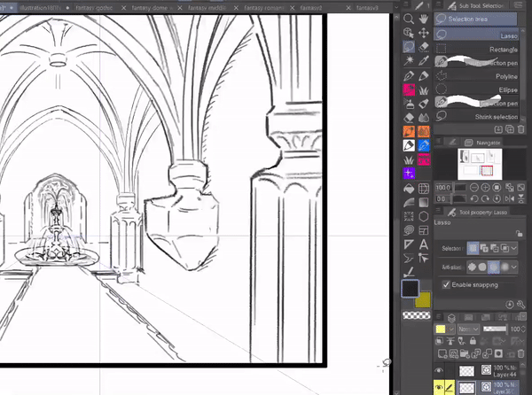Click the yellow sub drawing color swatch
532x395 pixels.
pos(424,302)
